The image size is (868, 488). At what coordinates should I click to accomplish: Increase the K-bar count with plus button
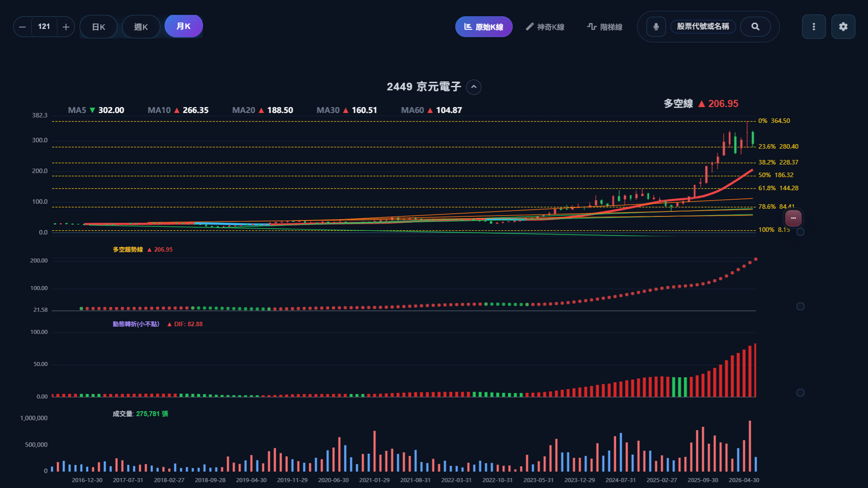66,27
